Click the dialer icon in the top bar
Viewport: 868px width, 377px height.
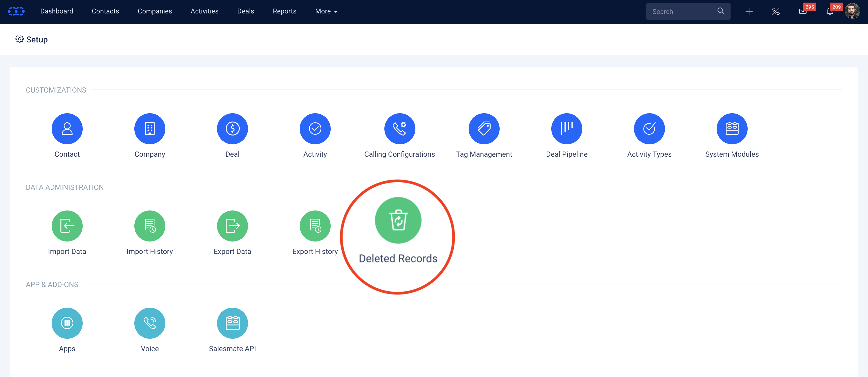point(776,11)
